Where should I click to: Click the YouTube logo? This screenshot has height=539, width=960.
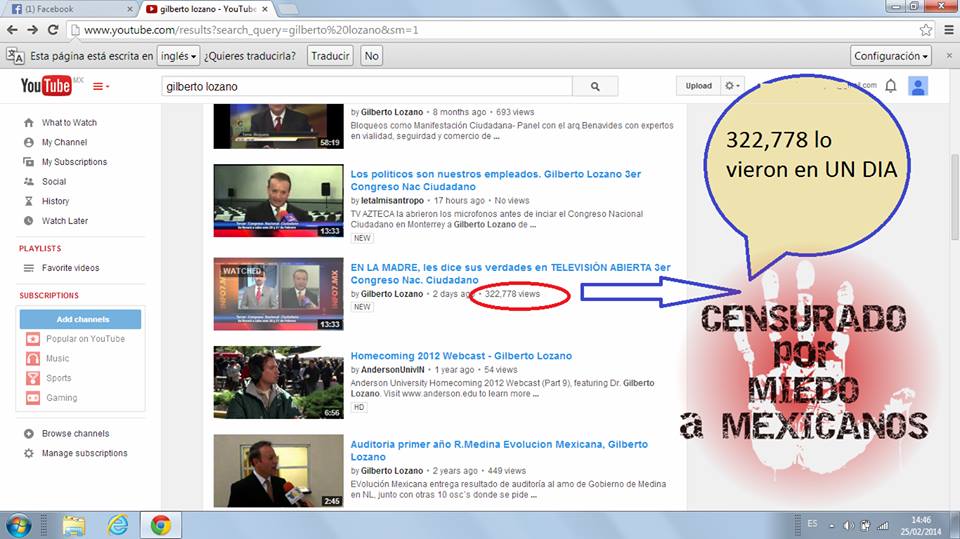(x=46, y=87)
